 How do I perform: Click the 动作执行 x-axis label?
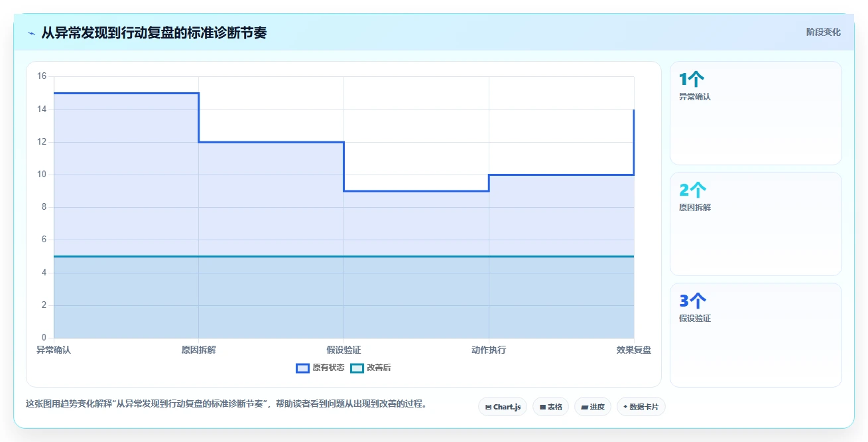tap(489, 350)
